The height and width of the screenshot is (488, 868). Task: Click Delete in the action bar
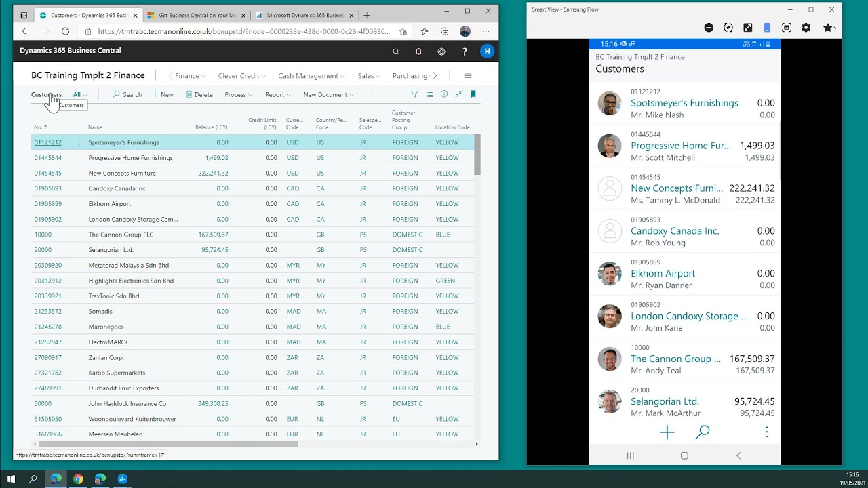coord(199,94)
